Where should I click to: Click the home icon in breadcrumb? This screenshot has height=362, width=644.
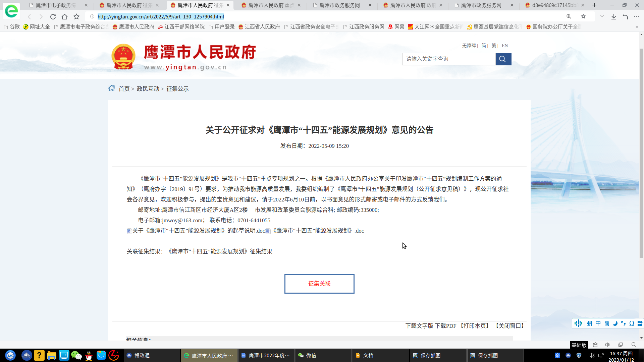coord(112,88)
